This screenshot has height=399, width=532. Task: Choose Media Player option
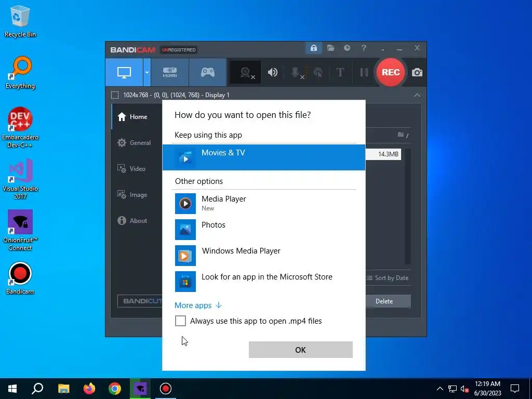coord(263,203)
